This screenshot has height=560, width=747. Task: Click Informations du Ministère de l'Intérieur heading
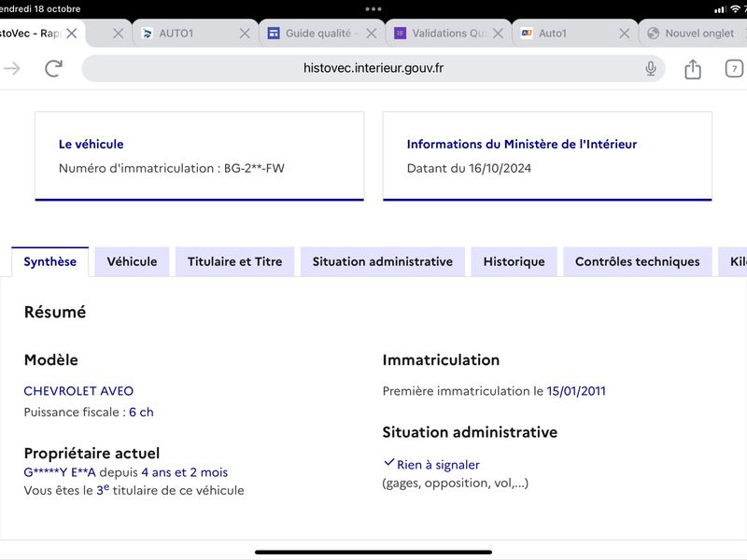522,145
